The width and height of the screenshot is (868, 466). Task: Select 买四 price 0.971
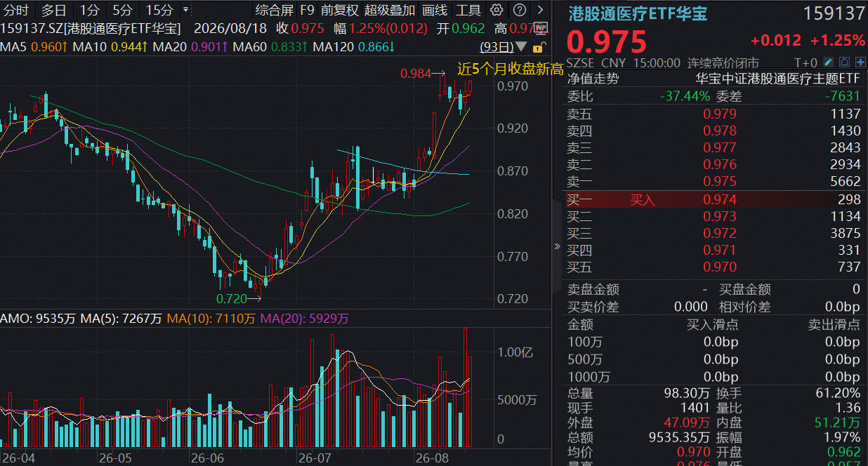pyautogui.click(x=720, y=250)
